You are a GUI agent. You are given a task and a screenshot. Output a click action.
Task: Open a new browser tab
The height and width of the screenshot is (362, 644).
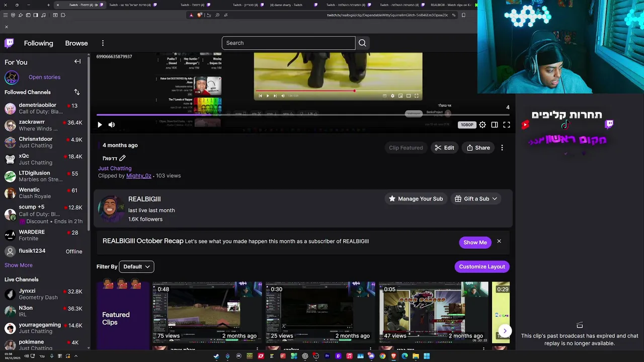pyautogui.click(x=48, y=5)
